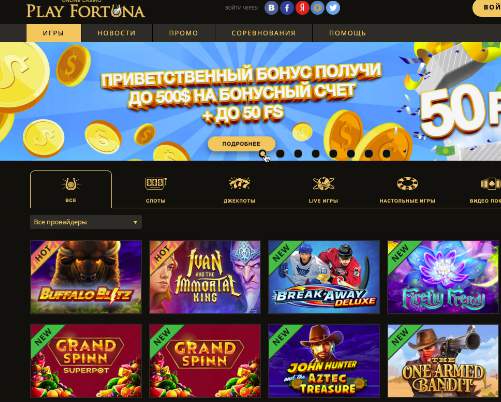The image size is (501, 402).
Task: Select the second banner slide dot
Action: (280, 154)
